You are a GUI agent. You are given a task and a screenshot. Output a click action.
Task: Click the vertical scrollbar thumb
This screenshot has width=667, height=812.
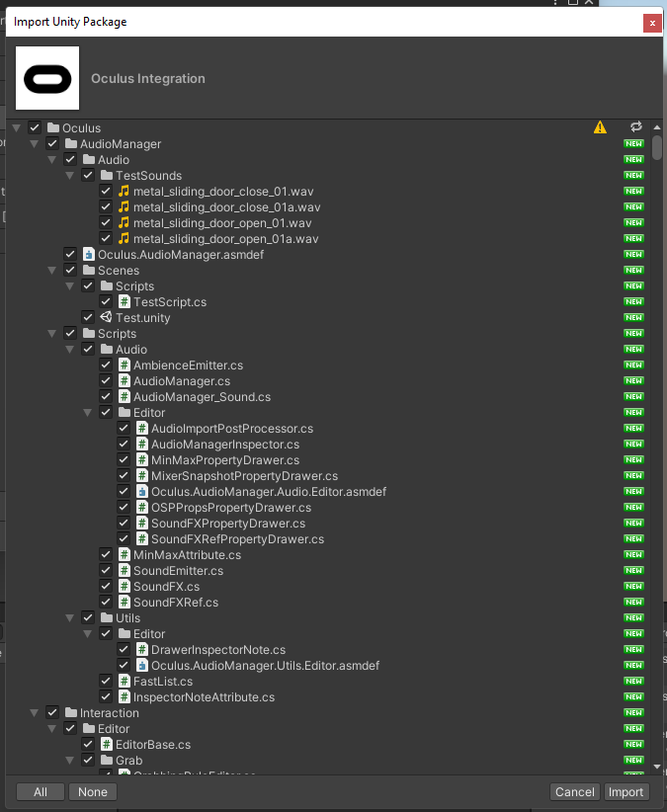[657, 147]
